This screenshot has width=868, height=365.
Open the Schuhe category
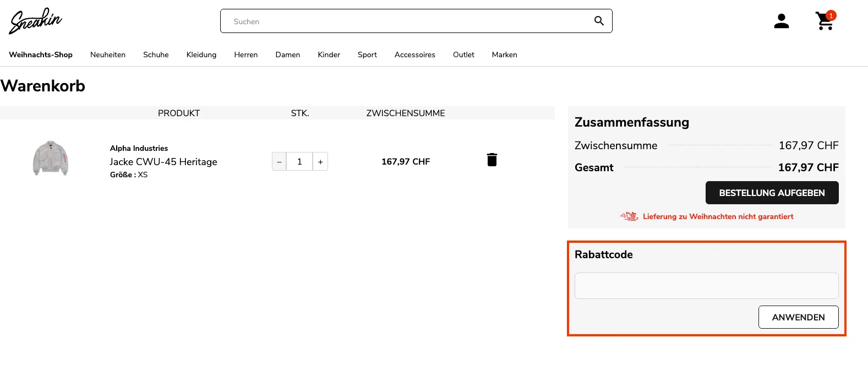click(x=156, y=55)
